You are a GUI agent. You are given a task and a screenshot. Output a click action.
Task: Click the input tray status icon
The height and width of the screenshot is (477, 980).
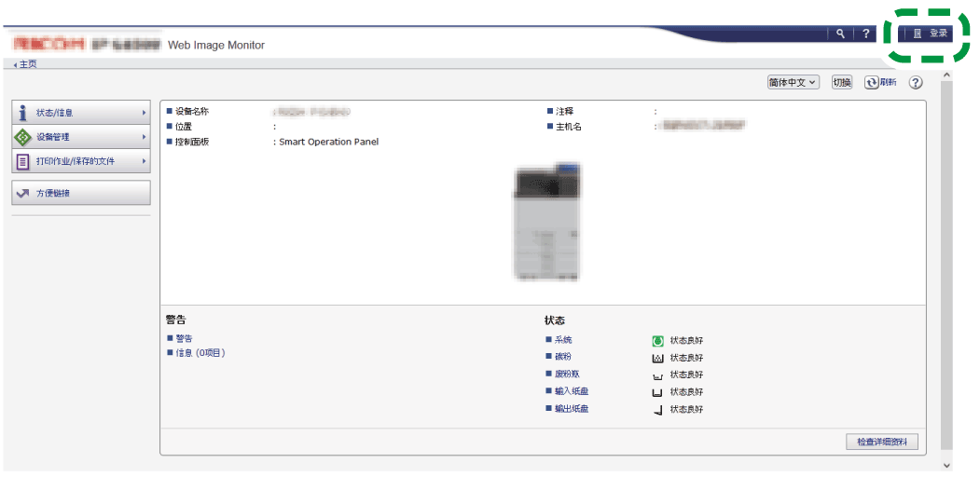[657, 392]
